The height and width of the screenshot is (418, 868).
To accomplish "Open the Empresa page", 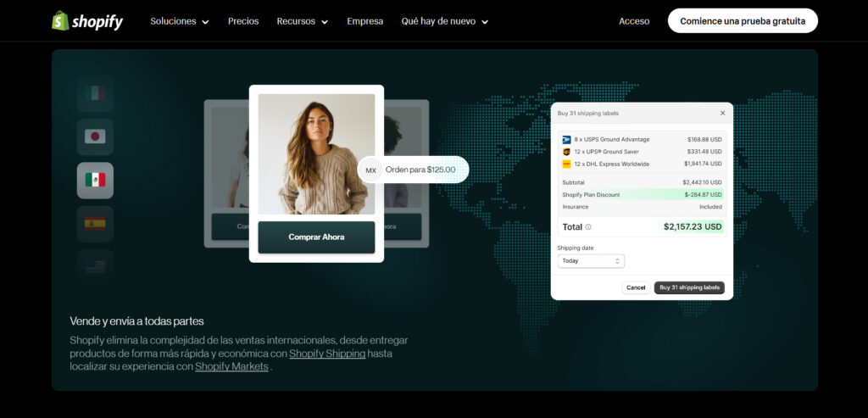I will pyautogui.click(x=364, y=21).
